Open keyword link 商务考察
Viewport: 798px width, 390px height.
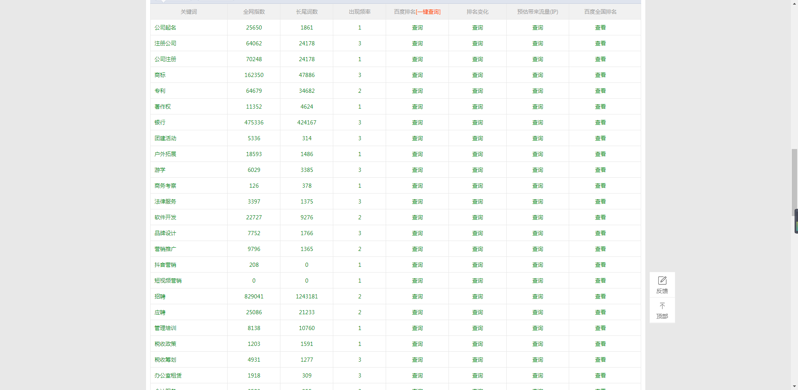pos(165,185)
